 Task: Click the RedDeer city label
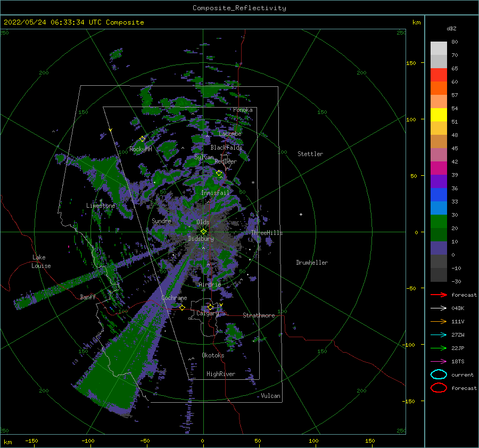tap(226, 161)
